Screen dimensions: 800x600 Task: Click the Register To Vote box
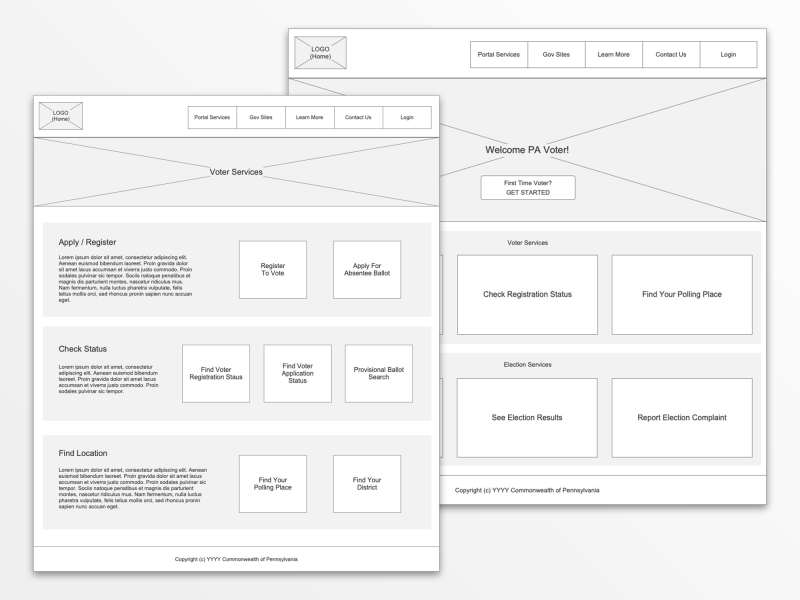tap(272, 270)
